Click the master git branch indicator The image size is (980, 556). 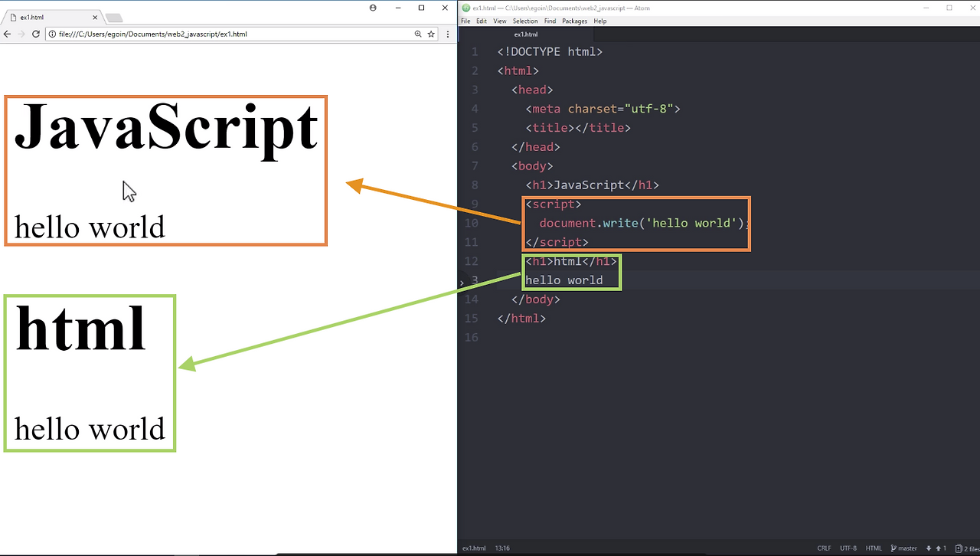pos(904,548)
